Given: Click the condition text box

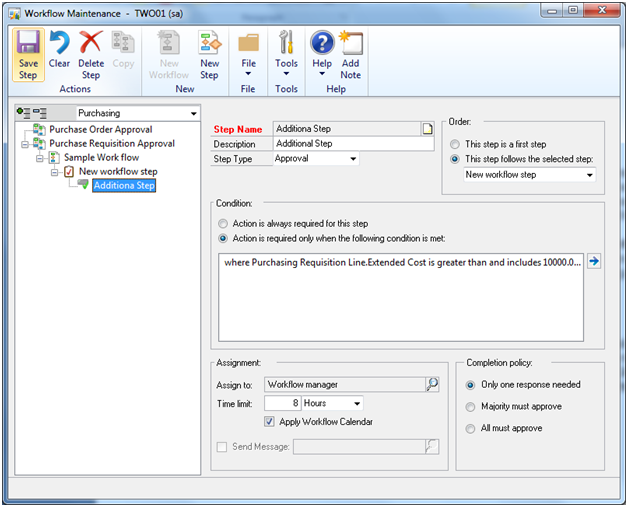Looking at the screenshot, I should tap(401, 297).
